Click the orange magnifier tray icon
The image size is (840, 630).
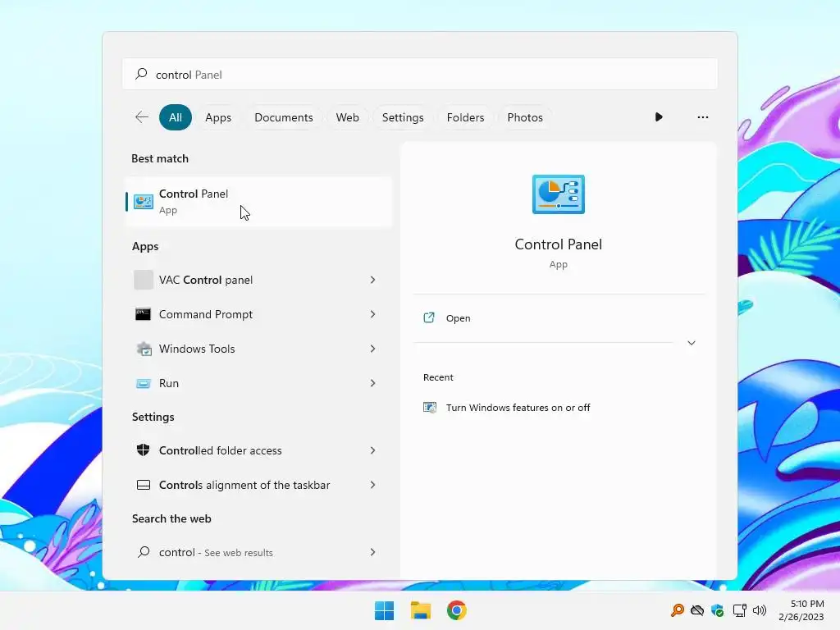[x=677, y=610]
